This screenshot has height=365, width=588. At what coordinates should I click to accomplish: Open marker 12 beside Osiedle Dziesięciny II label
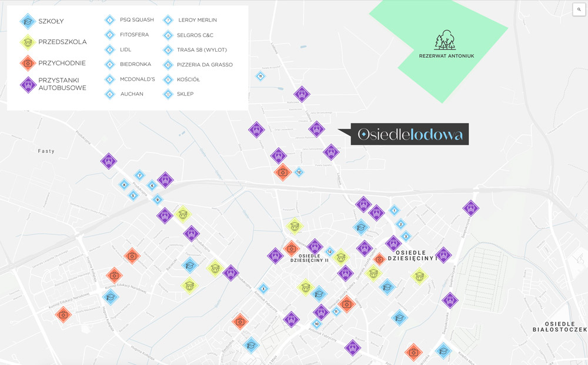click(x=330, y=251)
